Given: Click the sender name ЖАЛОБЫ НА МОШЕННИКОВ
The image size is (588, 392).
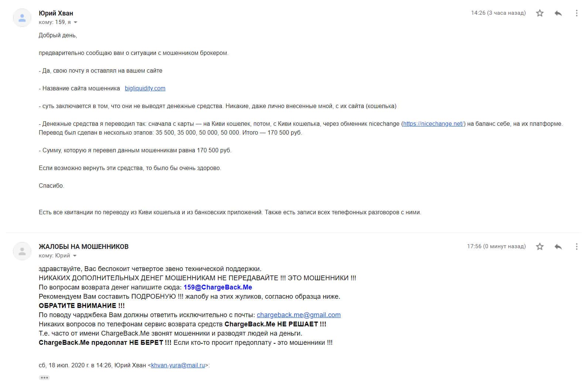Looking at the screenshot, I should coord(84,247).
